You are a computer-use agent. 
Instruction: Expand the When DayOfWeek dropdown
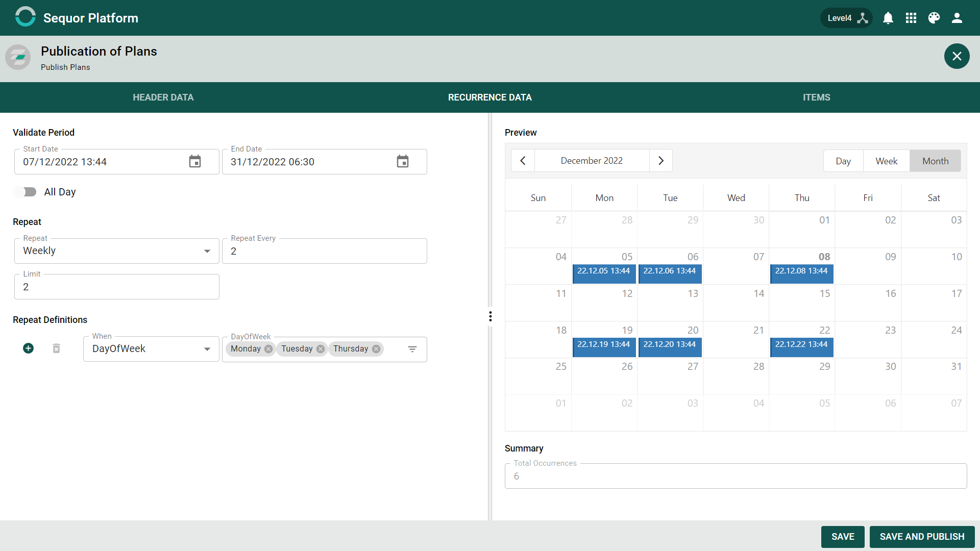tap(151, 349)
